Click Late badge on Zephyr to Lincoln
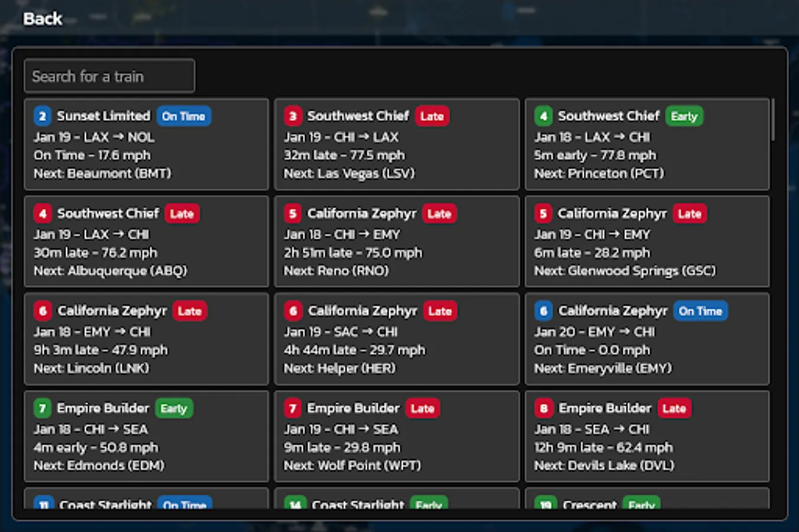This screenshot has height=532, width=799. pos(190,312)
